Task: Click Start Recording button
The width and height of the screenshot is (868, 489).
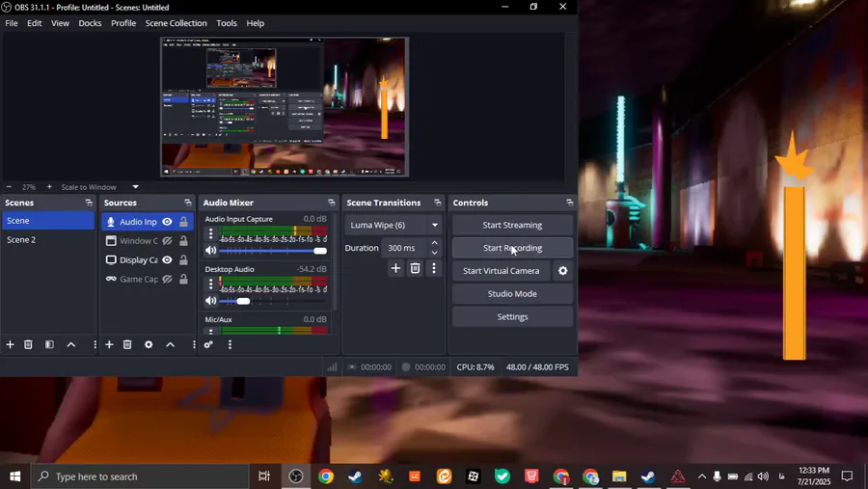Action: click(x=512, y=248)
